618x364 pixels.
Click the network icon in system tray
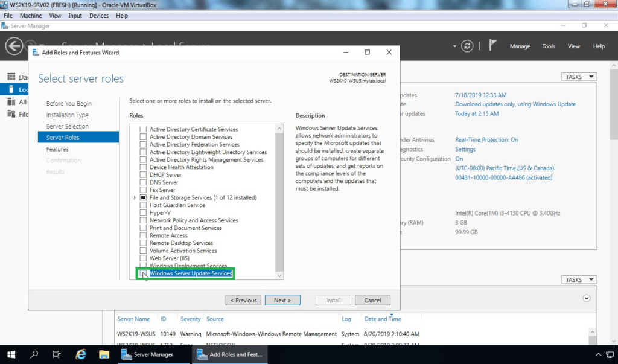610,354
